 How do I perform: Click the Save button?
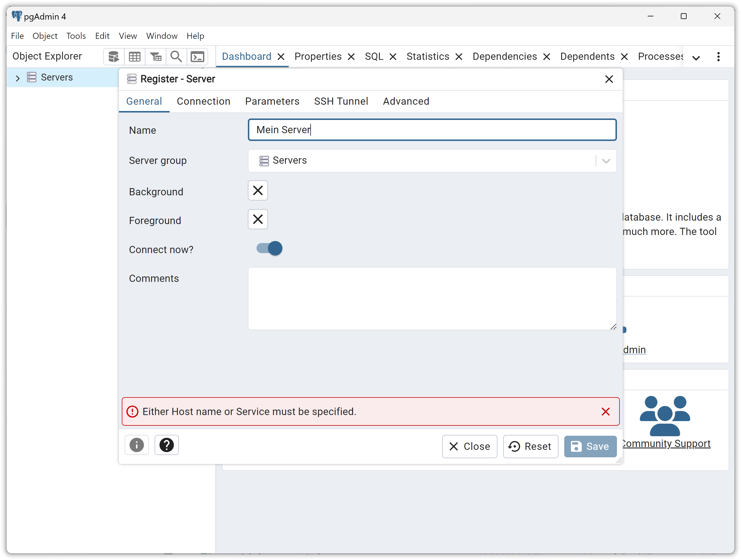click(590, 446)
